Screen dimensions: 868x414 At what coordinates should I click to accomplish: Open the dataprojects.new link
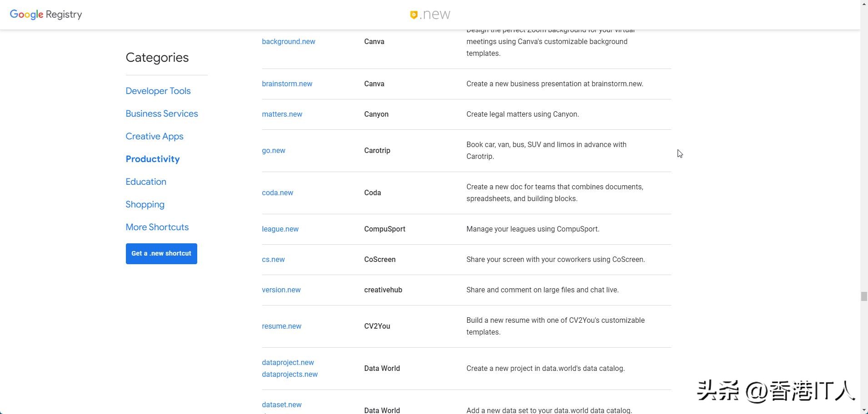coord(290,374)
